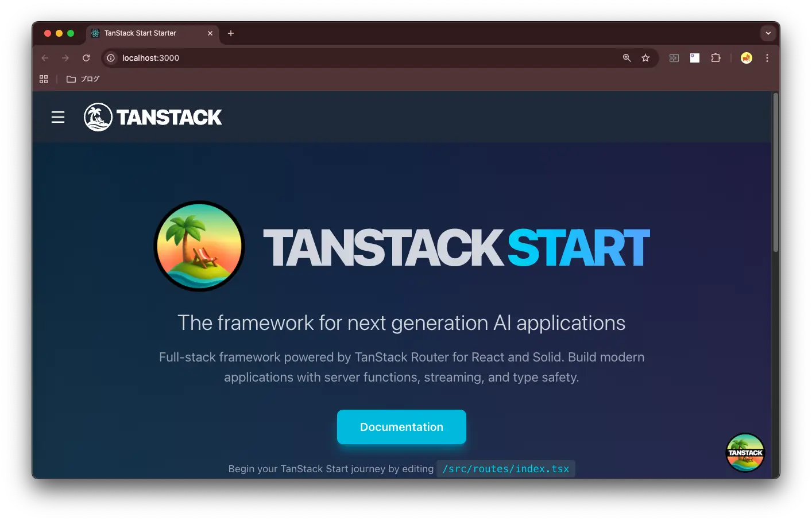Reload the localhost page
812x521 pixels.
pos(86,58)
